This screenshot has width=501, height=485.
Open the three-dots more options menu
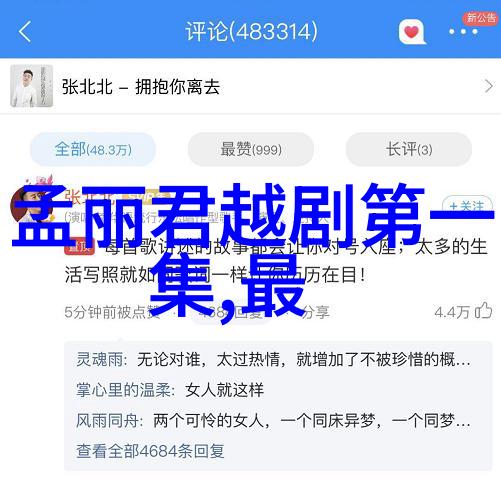pos(463,32)
